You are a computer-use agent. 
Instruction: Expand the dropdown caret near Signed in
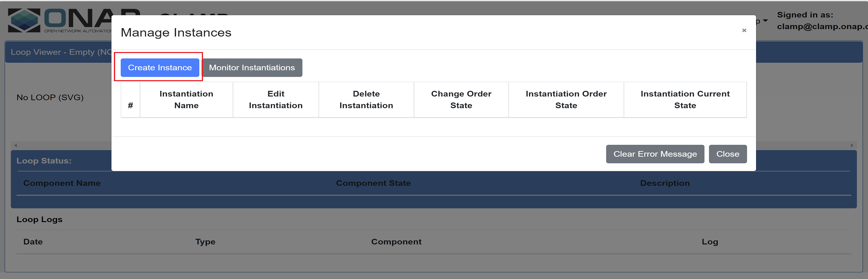click(x=765, y=21)
